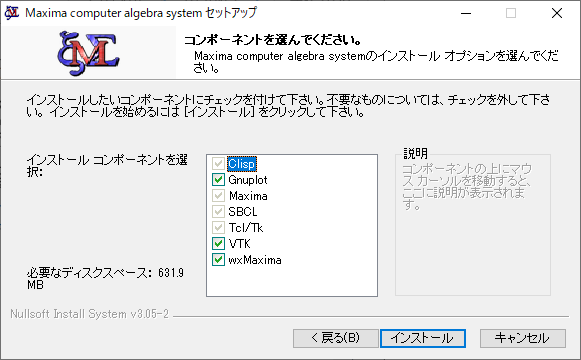Uncheck the VTK component checkbox
Viewport: 581px width, 360px height.
218,244
